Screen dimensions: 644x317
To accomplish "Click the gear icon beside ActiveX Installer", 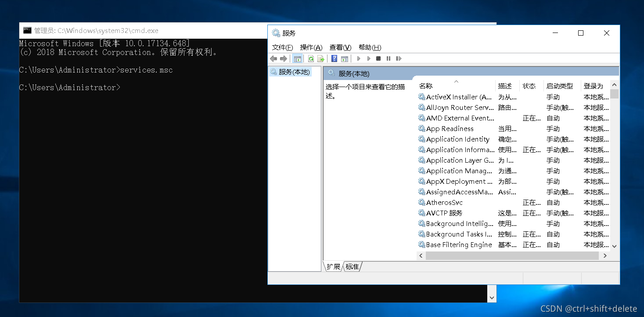I will click(422, 97).
